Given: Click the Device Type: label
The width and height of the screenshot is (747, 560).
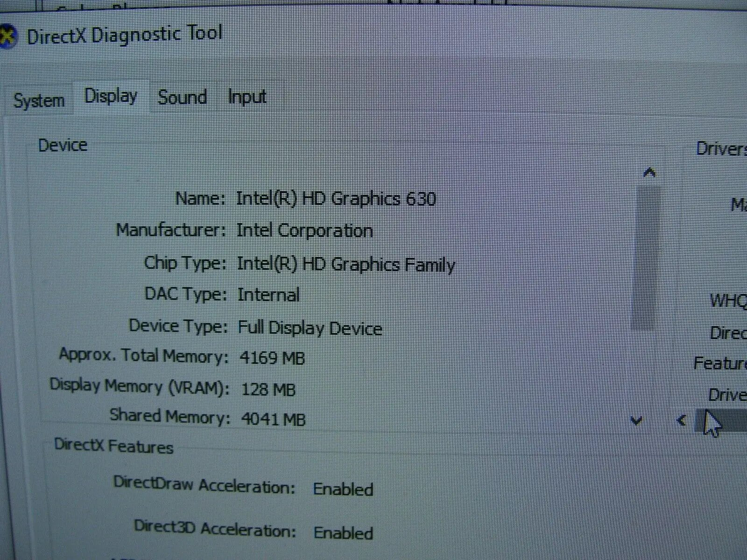Looking at the screenshot, I should [x=178, y=326].
